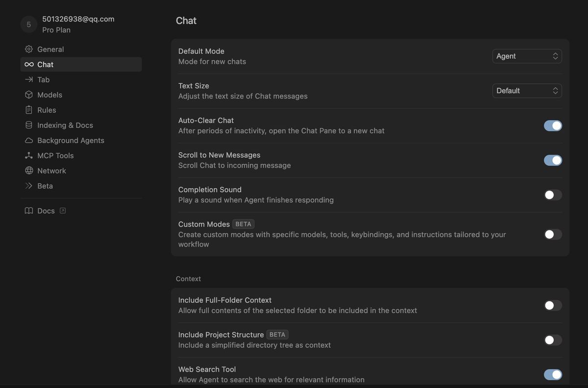The image size is (588, 388).
Task: Switch to the Network settings section
Action: coord(51,170)
